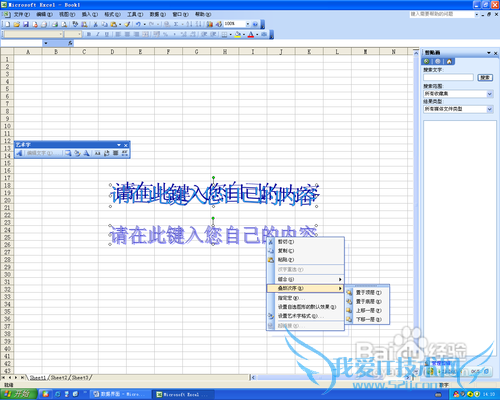The width and height of the screenshot is (500, 400).
Task: Open the font name dropdown
Action: [x=61, y=34]
